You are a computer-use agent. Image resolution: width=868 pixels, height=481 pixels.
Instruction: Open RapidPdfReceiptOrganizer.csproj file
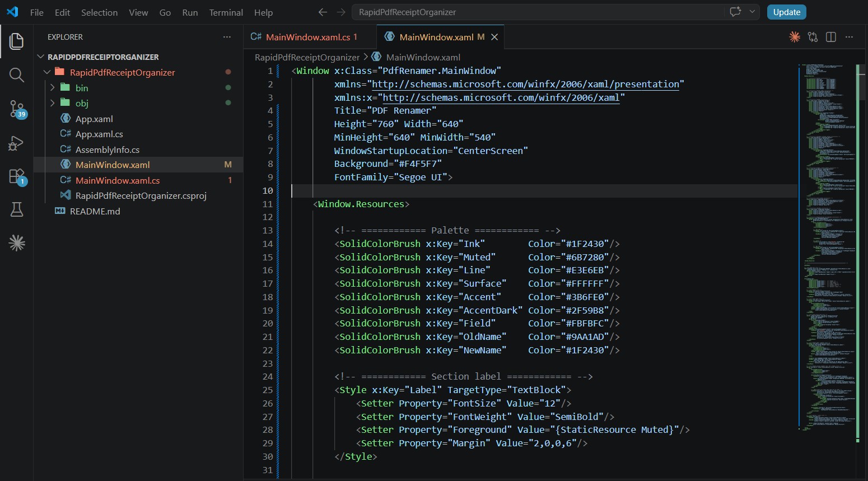(x=138, y=195)
